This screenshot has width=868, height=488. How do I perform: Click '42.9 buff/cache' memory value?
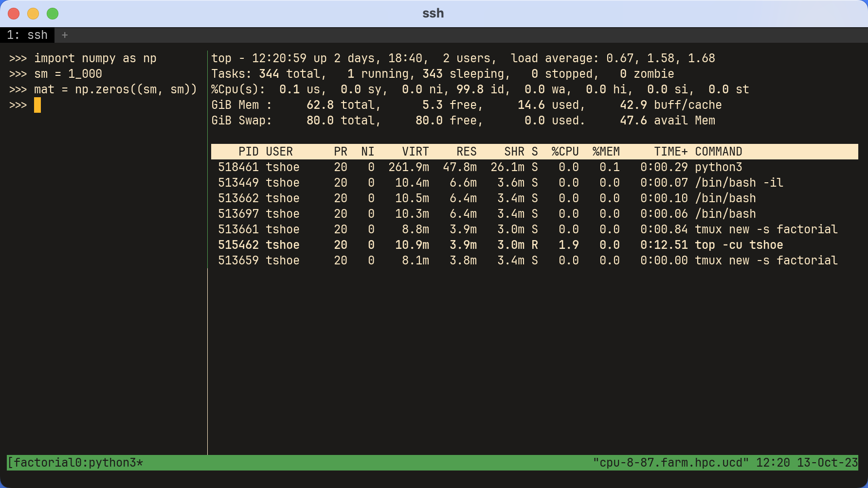pos(671,105)
